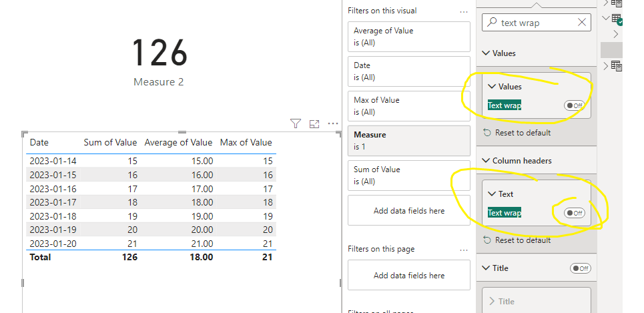Expand the inner Title card

[x=492, y=301]
